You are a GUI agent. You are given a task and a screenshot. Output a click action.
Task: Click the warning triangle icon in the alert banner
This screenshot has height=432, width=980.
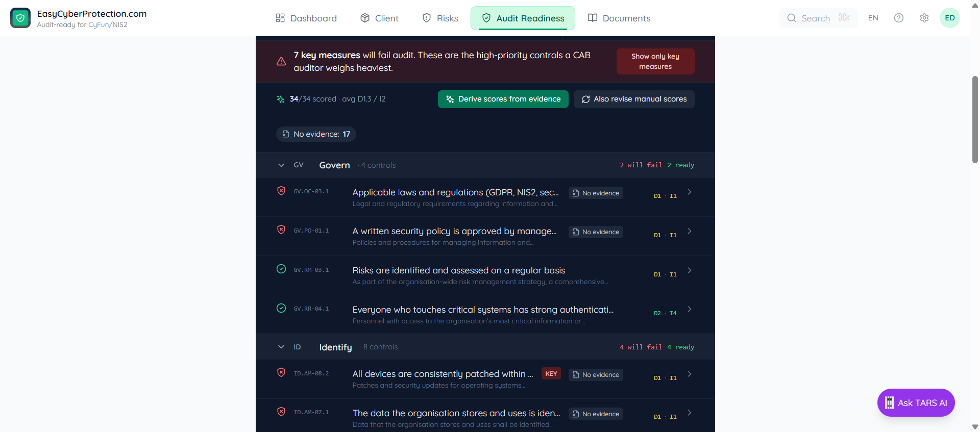281,61
